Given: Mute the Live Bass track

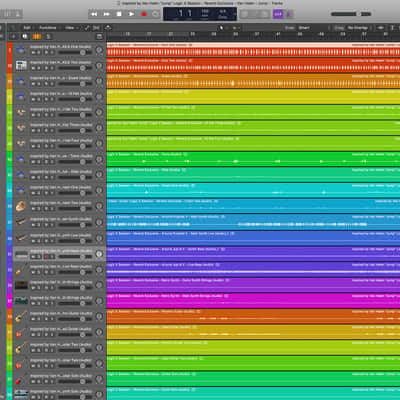Looking at the screenshot, I should point(33,272).
